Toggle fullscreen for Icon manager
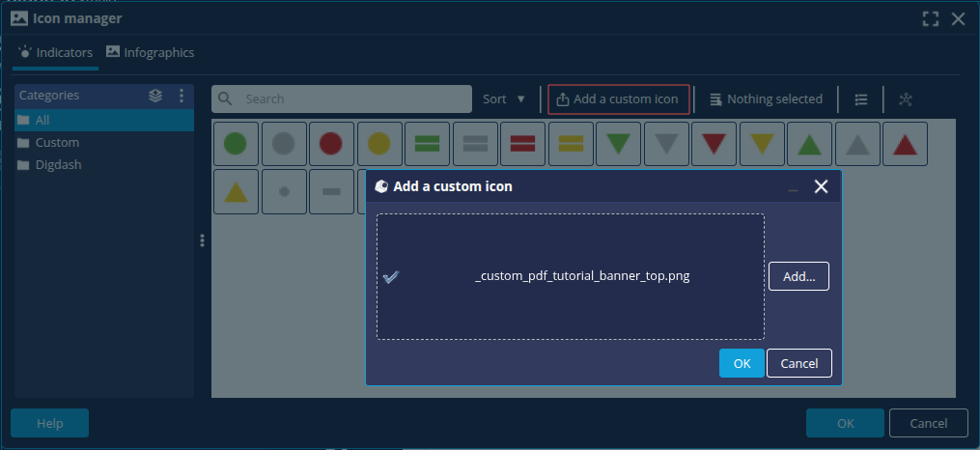Viewport: 980px width, 450px height. point(931,18)
